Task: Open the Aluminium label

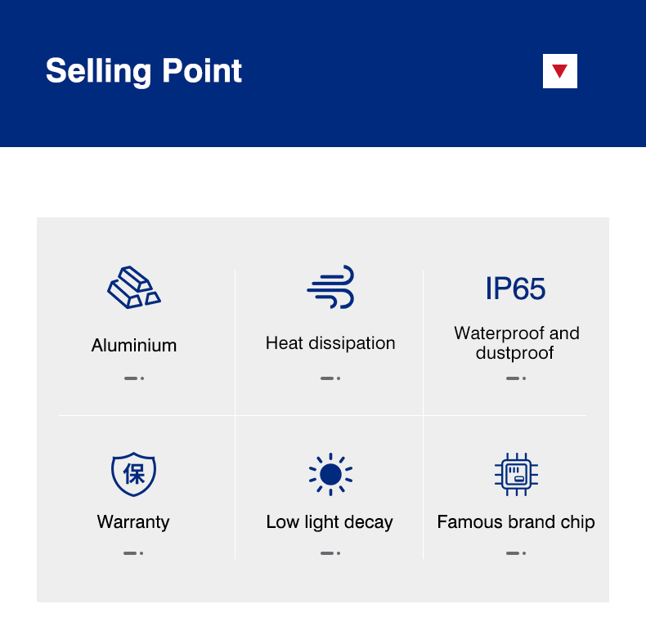Action: click(x=134, y=345)
